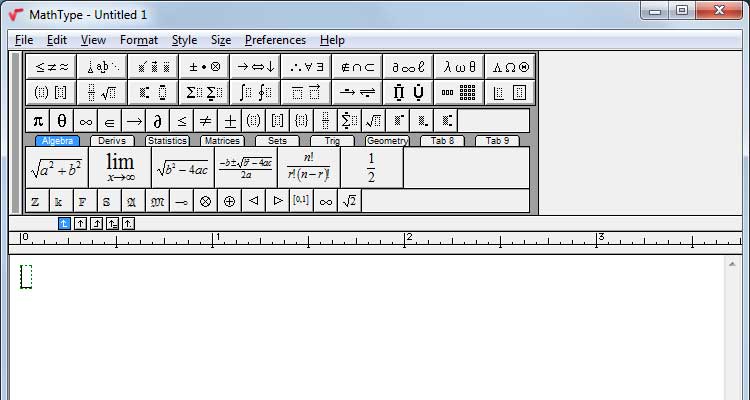The width and height of the screenshot is (750, 400).
Task: Open the summation templates palette
Action: pos(204,92)
